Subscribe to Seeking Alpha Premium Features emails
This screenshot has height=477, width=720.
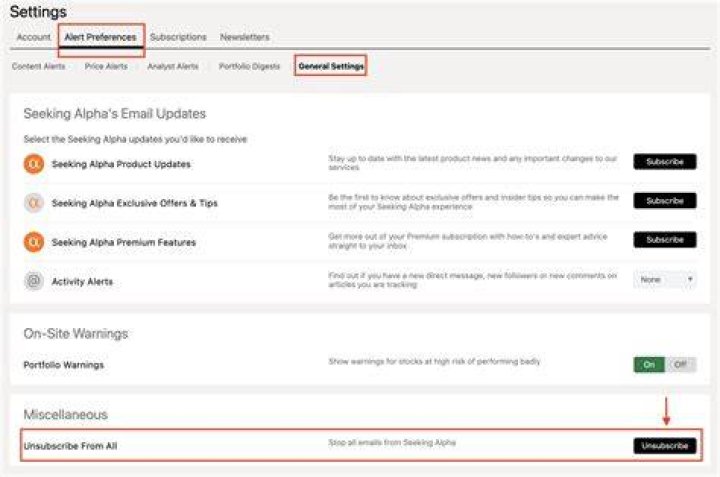[x=665, y=240]
